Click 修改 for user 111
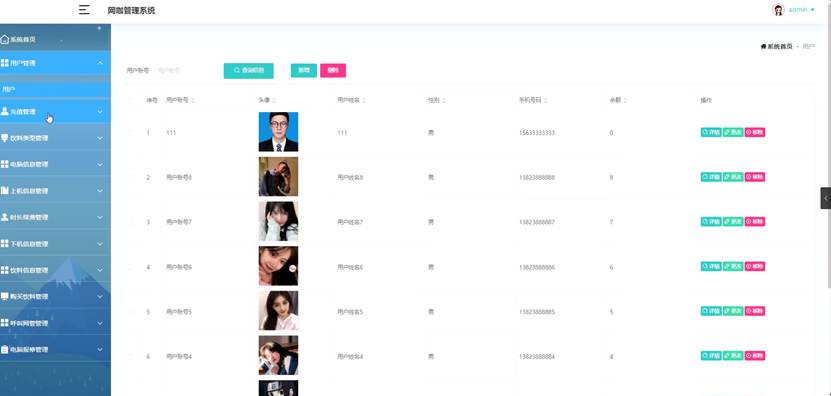The image size is (831, 396). click(x=733, y=133)
